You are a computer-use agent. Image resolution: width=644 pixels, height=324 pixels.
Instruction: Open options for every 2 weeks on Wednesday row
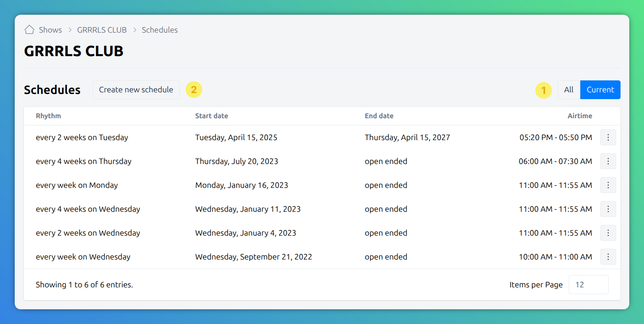pyautogui.click(x=608, y=233)
